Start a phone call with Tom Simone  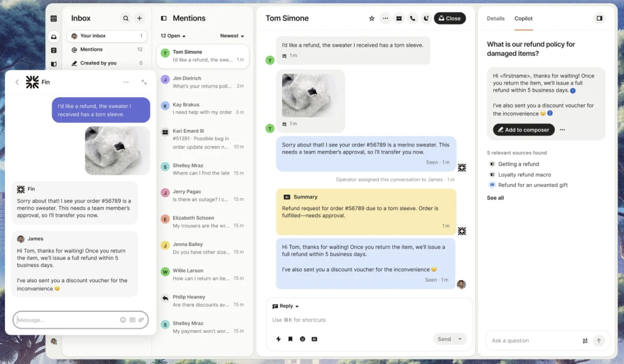pos(412,18)
